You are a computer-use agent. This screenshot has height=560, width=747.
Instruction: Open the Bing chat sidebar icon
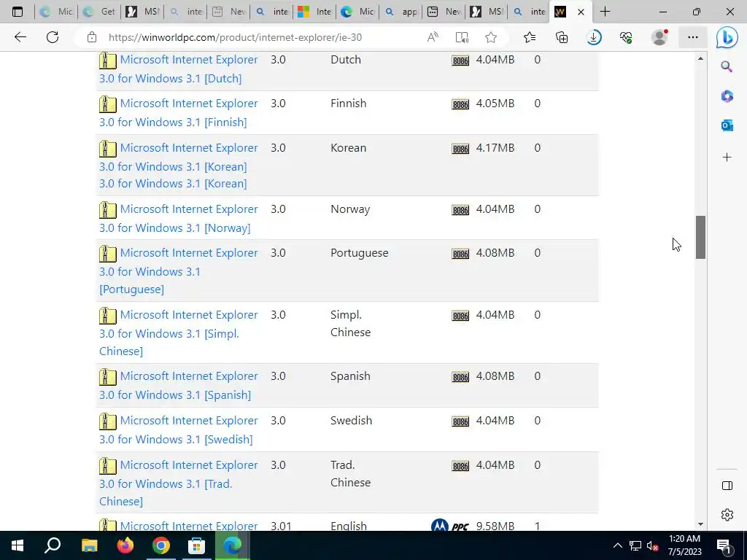pos(727,38)
